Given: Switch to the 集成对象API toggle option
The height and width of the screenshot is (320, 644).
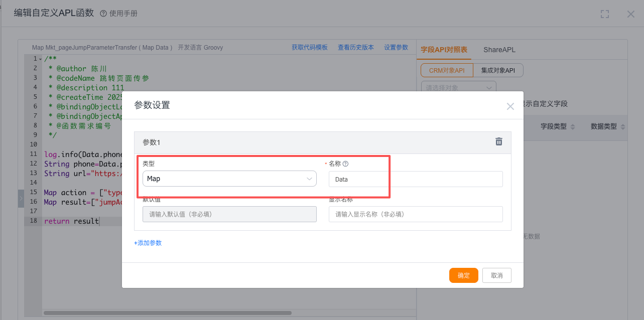Looking at the screenshot, I should pos(498,71).
